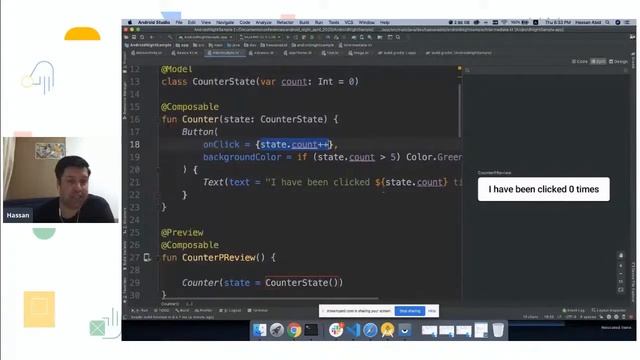Viewport: 640px width, 360px height.
Task: Open the Trash in the dock
Action: pos(498,330)
